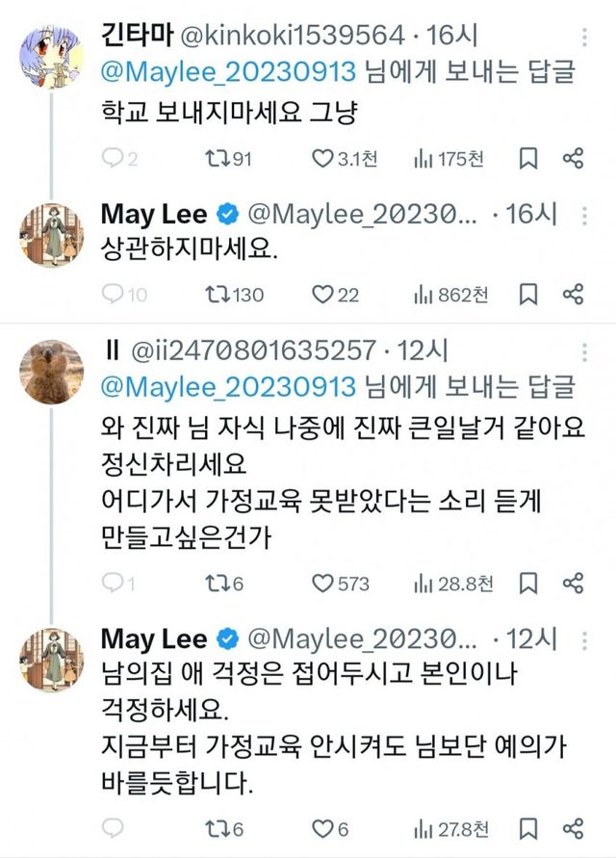Open the quokka profile picture of II
616x858 pixels.
pos(51,371)
